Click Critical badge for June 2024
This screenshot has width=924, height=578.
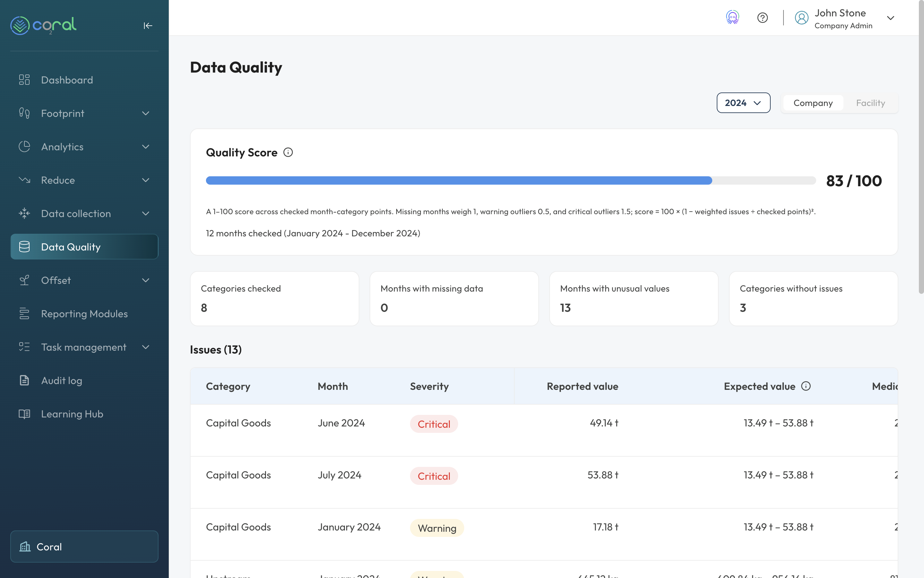(434, 424)
